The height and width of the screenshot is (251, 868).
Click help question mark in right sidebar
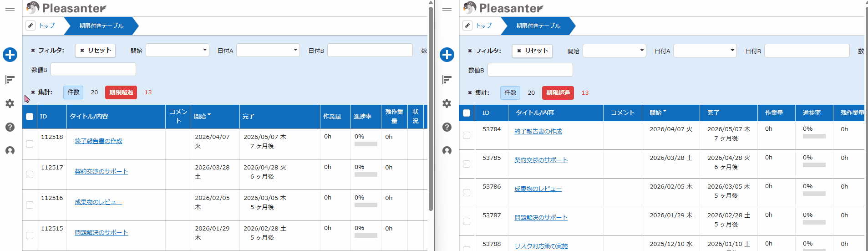pyautogui.click(x=447, y=127)
